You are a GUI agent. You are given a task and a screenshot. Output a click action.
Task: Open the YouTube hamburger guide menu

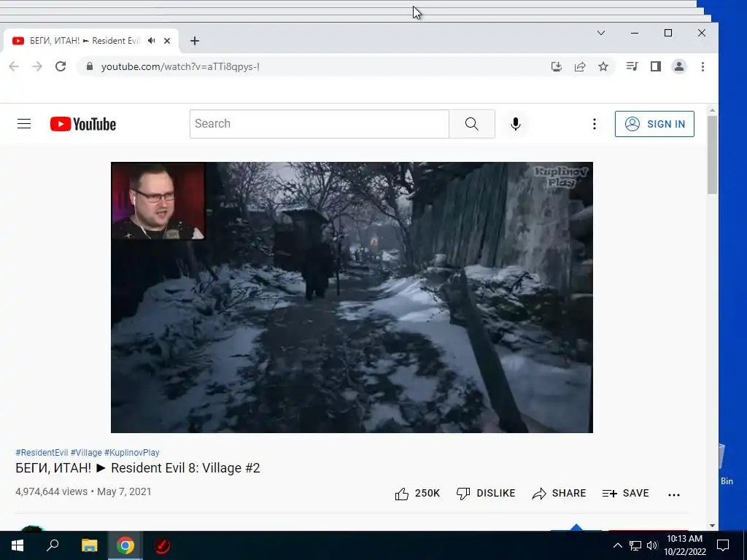(24, 124)
